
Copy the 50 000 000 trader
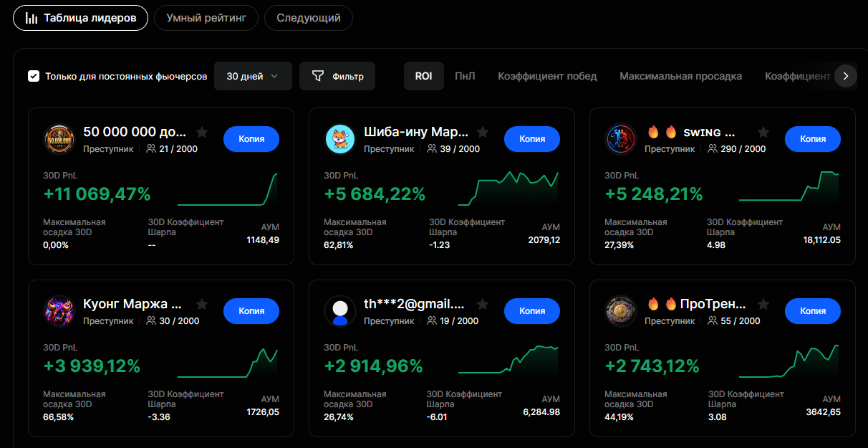pos(251,139)
